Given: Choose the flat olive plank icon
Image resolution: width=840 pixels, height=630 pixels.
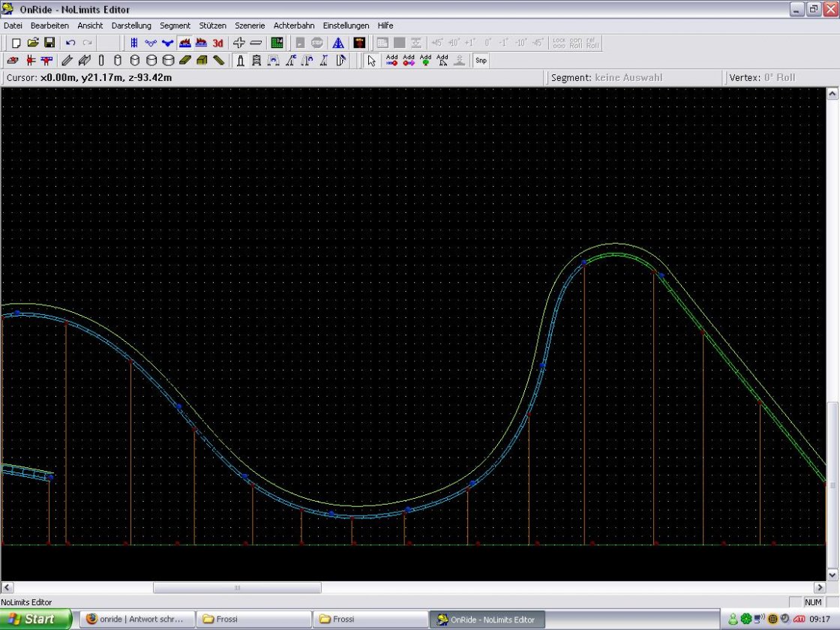Looking at the screenshot, I should point(184,61).
